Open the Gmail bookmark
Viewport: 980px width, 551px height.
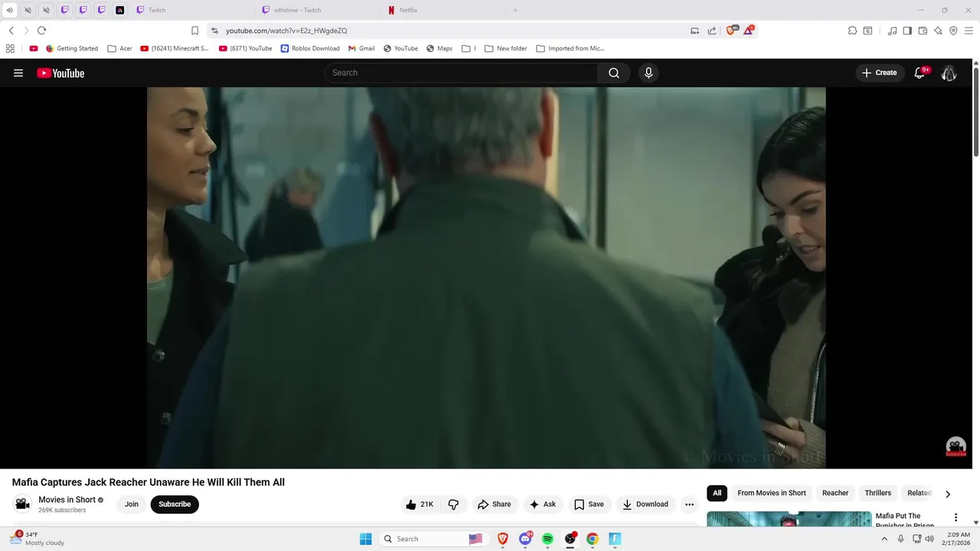(x=361, y=48)
